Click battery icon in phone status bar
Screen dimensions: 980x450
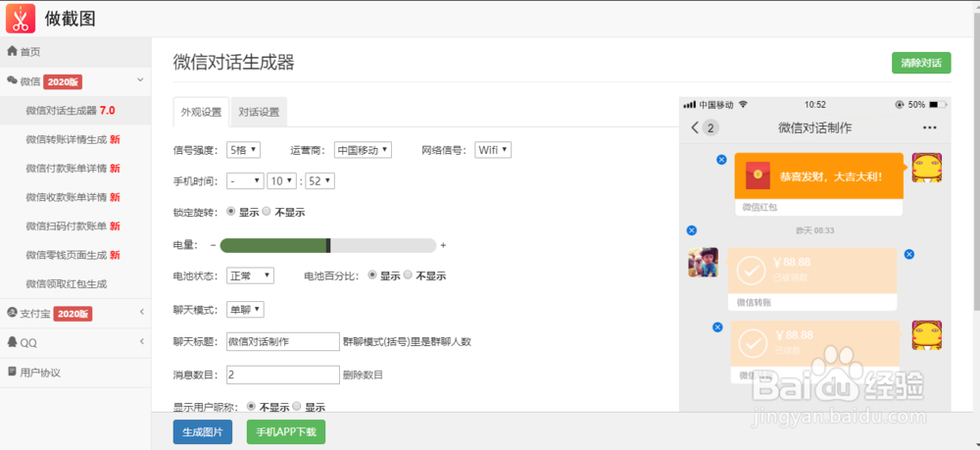[938, 104]
